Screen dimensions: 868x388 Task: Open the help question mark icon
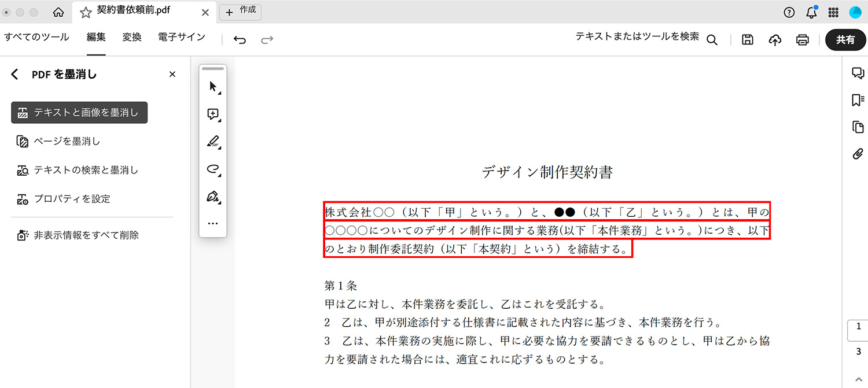(x=789, y=12)
